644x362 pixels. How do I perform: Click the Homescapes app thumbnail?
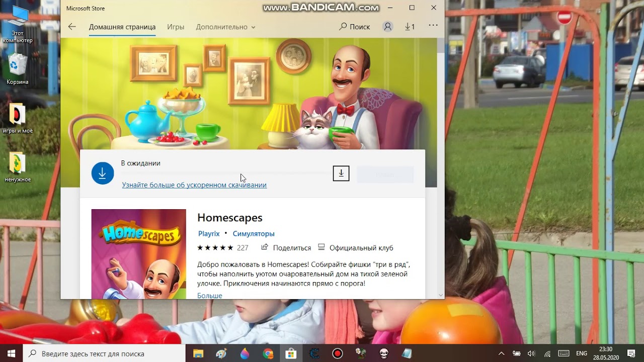pyautogui.click(x=139, y=254)
